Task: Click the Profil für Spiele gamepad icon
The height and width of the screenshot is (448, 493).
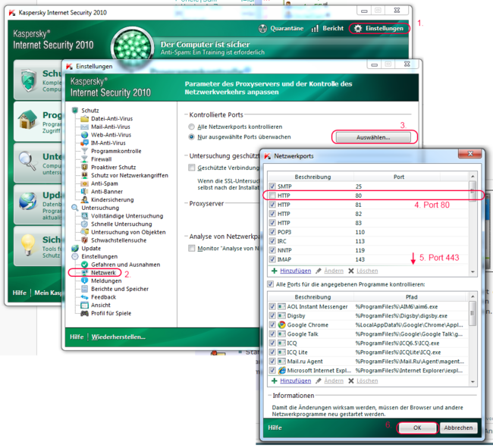Action: click(x=84, y=313)
